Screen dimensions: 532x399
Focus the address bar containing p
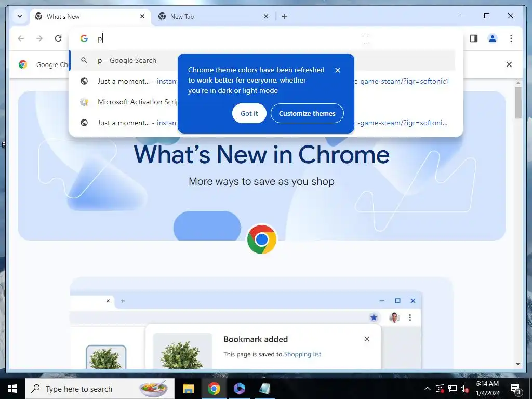[266, 38]
